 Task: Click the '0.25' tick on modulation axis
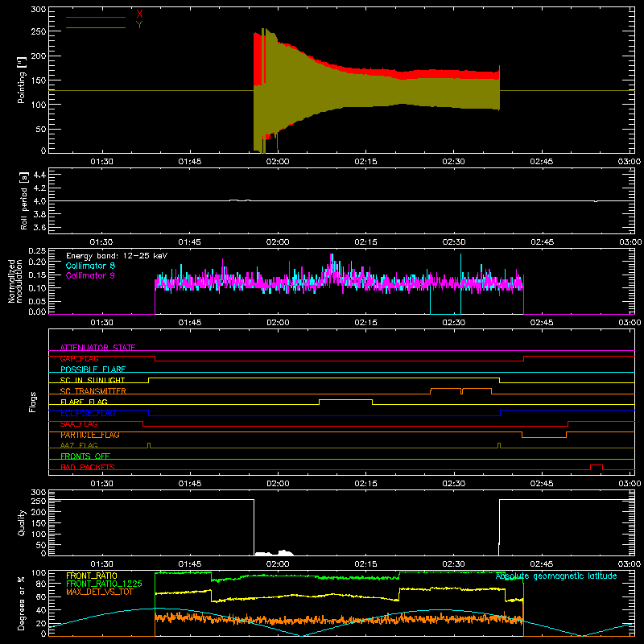38,251
